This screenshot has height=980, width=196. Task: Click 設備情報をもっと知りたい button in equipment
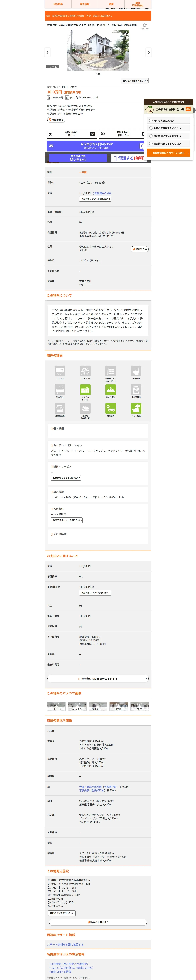tap(66, 478)
